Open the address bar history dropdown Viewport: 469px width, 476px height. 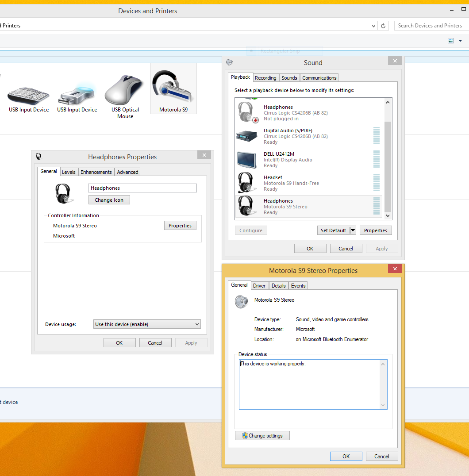tap(374, 26)
